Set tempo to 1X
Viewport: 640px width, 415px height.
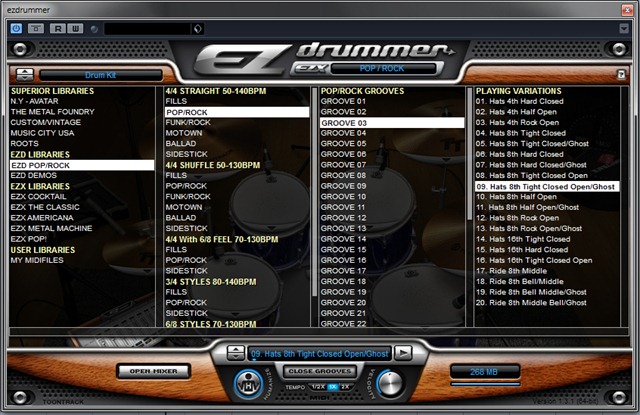click(333, 387)
